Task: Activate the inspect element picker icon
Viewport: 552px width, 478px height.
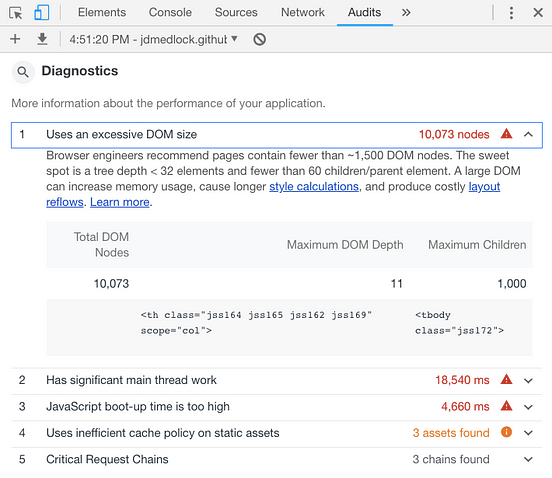Action: click(15, 13)
